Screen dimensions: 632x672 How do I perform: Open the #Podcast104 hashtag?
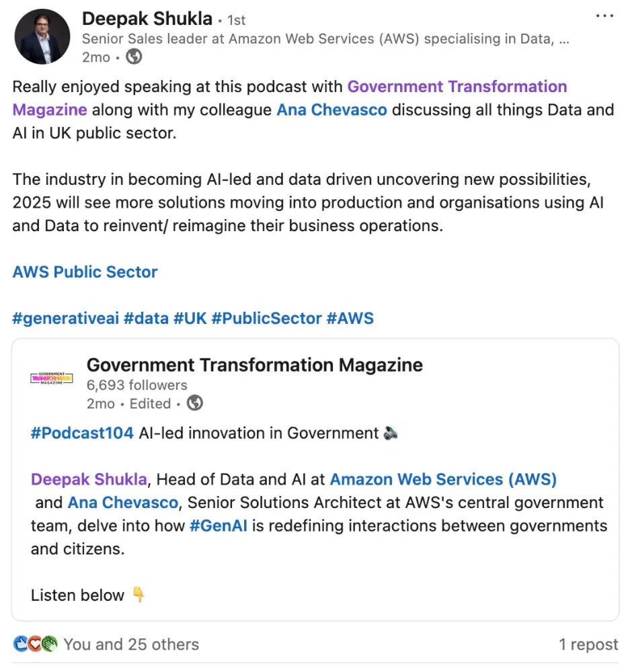82,433
